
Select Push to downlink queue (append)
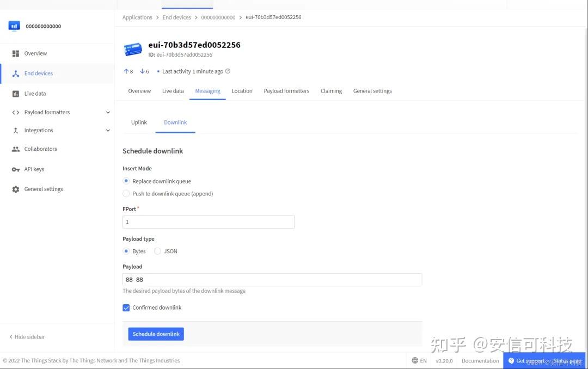[126, 194]
